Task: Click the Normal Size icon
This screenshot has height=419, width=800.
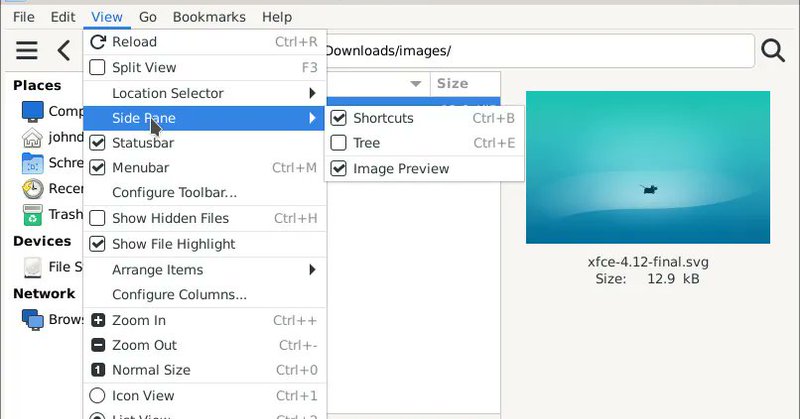Action: 97,370
